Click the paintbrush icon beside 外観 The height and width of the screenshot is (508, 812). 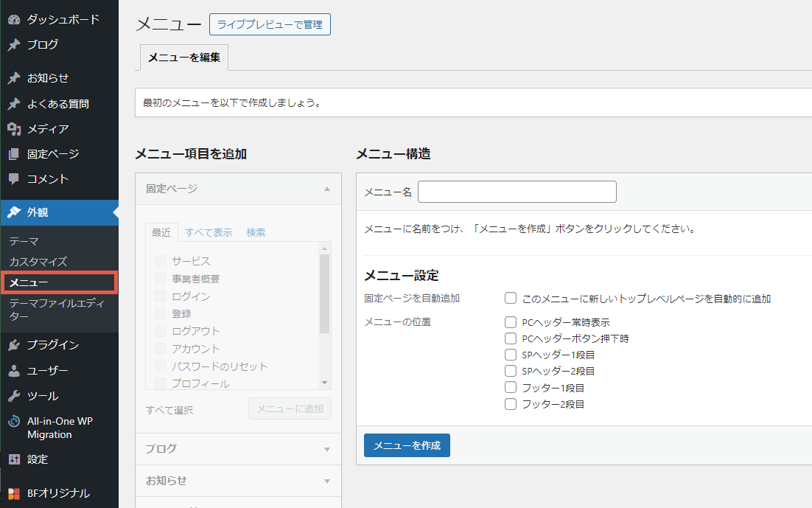pyautogui.click(x=14, y=212)
